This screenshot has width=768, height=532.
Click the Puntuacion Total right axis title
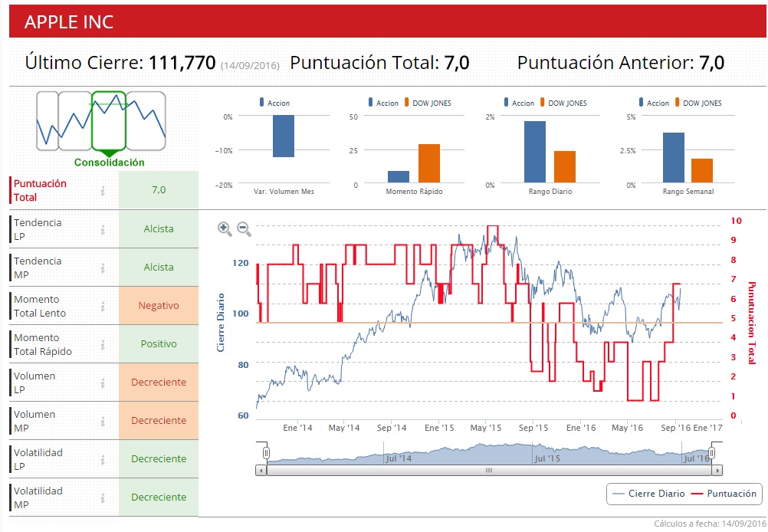(x=752, y=323)
